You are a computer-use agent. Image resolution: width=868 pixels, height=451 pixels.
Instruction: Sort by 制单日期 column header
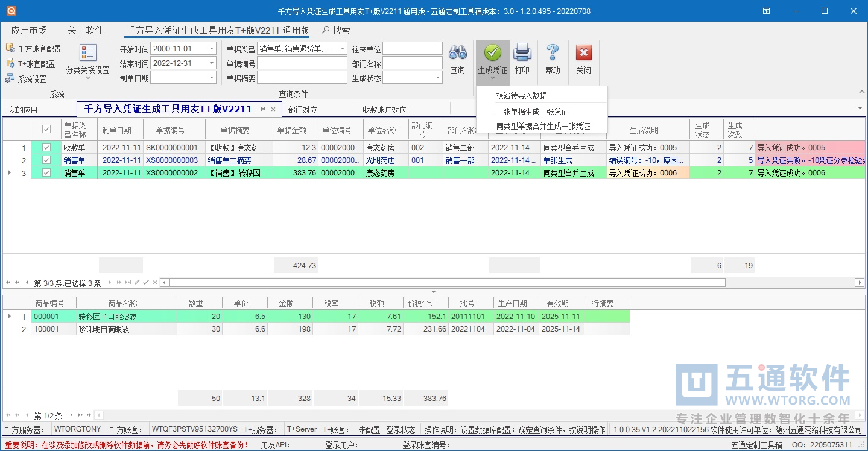(121, 130)
